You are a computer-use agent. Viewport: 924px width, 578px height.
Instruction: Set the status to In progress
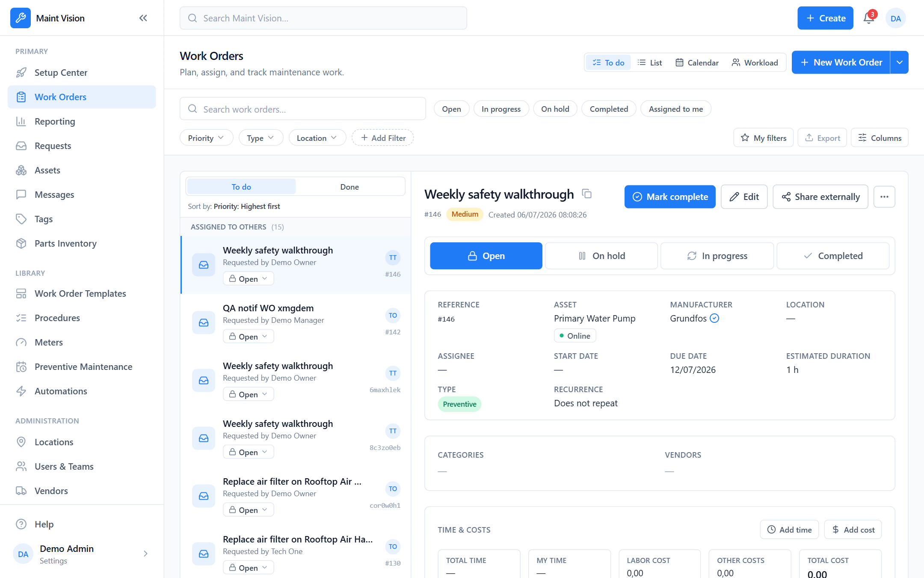click(x=717, y=256)
